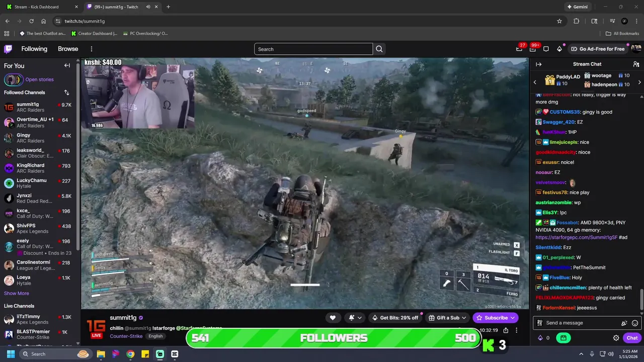This screenshot has height=362, width=644.
Task: Open the starforgepc.com link in chat
Action: 576,237
